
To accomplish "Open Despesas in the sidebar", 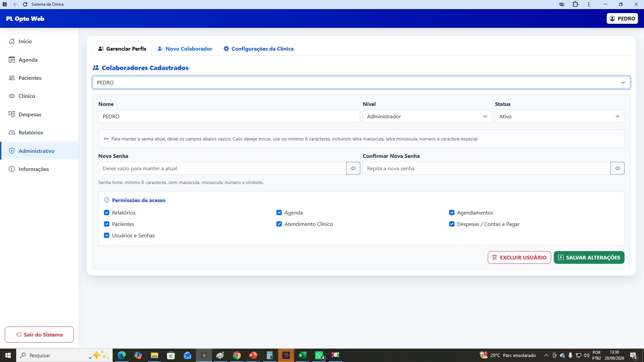I will (x=39, y=114).
